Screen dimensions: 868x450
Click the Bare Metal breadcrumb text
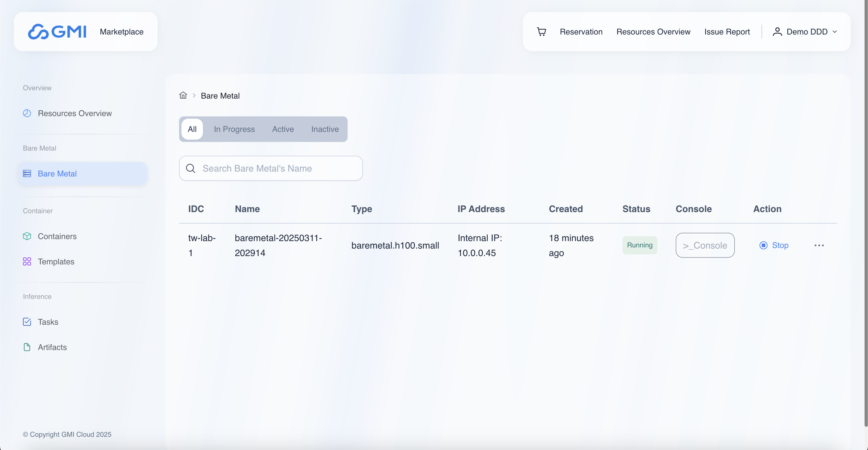point(220,96)
